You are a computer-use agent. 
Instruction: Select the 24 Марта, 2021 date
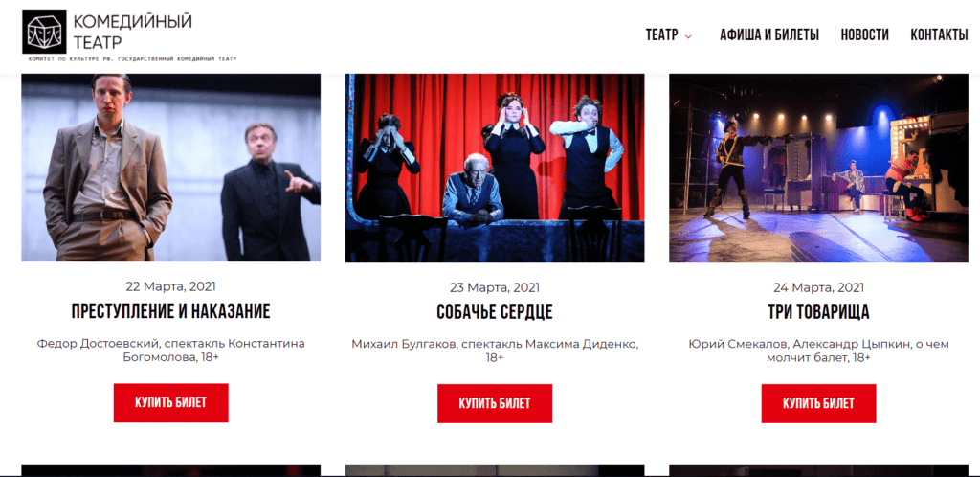pyautogui.click(x=818, y=287)
